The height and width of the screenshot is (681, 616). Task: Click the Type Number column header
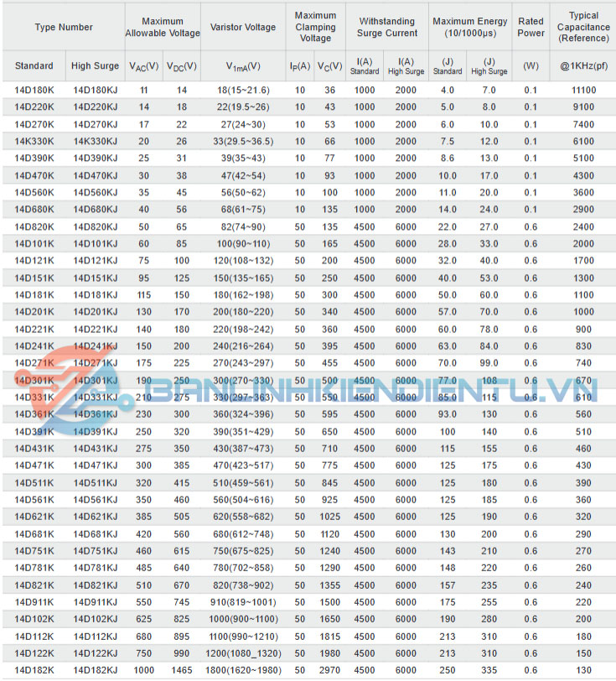pos(64,27)
